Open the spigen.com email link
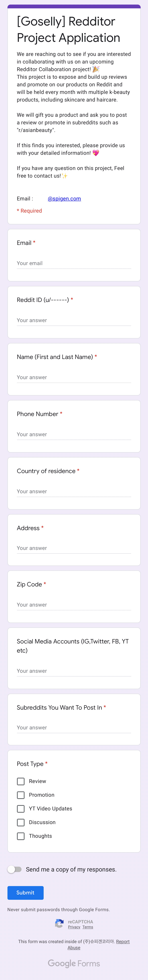148x980 pixels. (x=64, y=199)
